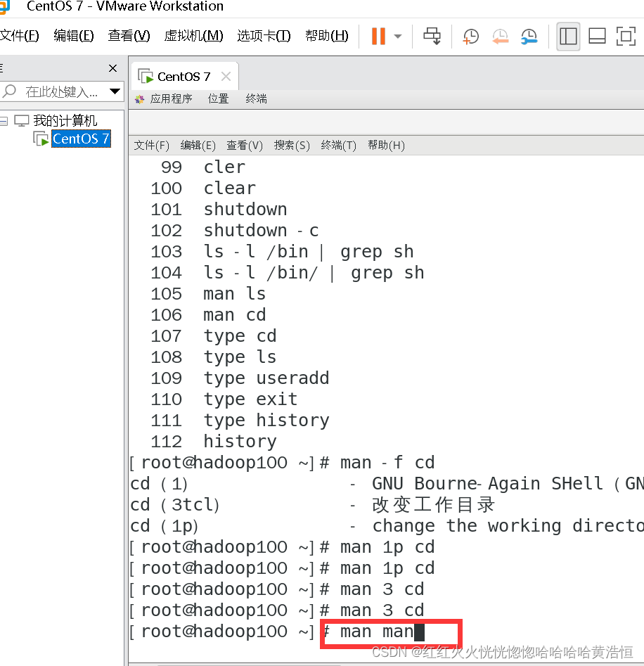The height and width of the screenshot is (666, 644).
Task: Close the library sidebar panel
Action: (112, 68)
